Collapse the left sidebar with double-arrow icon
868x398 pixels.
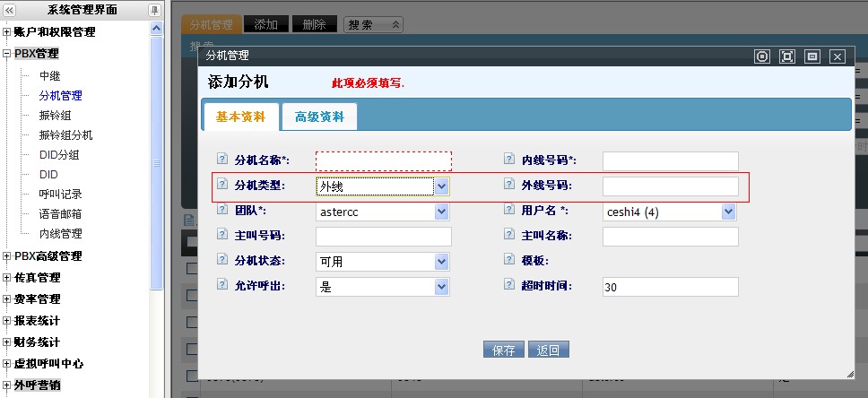[10, 10]
